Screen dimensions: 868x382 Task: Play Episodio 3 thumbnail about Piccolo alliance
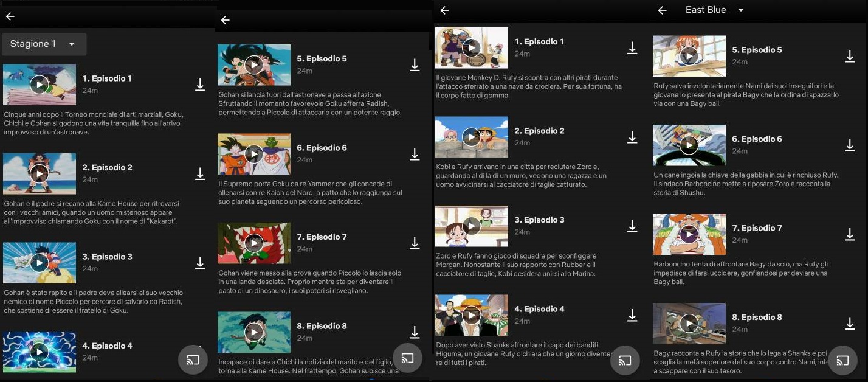[40, 263]
